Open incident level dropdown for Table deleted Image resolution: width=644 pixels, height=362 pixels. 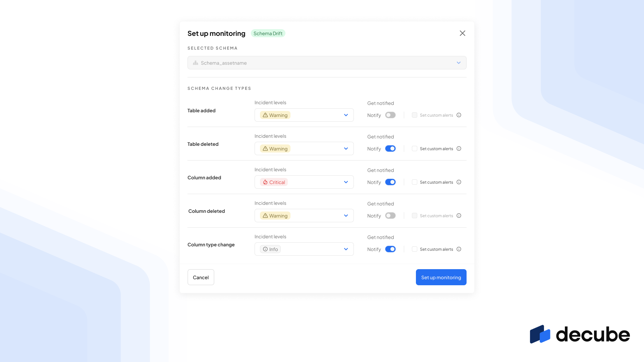click(304, 148)
